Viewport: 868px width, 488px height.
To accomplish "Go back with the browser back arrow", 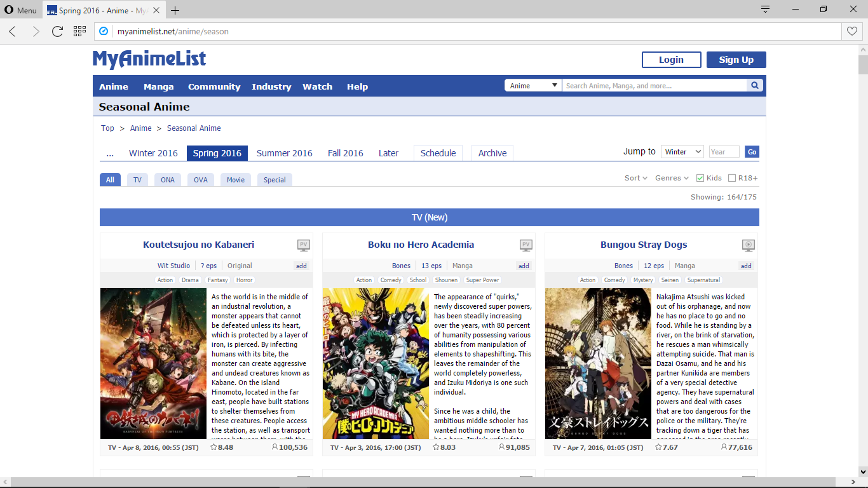I will tap(12, 31).
